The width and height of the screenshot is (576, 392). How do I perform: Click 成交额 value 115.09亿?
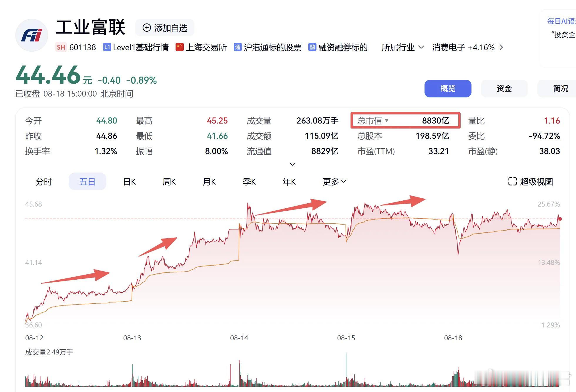321,136
